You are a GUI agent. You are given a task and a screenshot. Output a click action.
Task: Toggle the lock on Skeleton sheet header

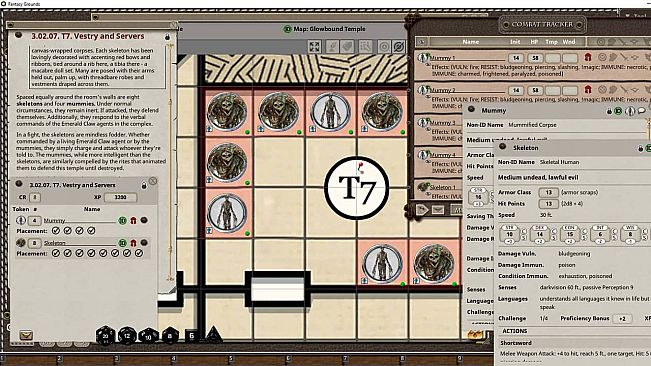pyautogui.click(x=641, y=148)
